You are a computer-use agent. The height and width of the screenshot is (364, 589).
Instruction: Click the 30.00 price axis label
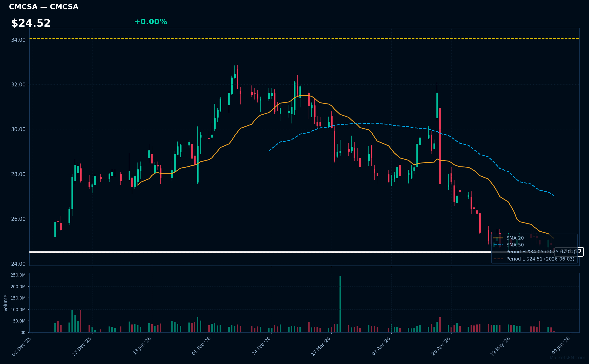18,129
